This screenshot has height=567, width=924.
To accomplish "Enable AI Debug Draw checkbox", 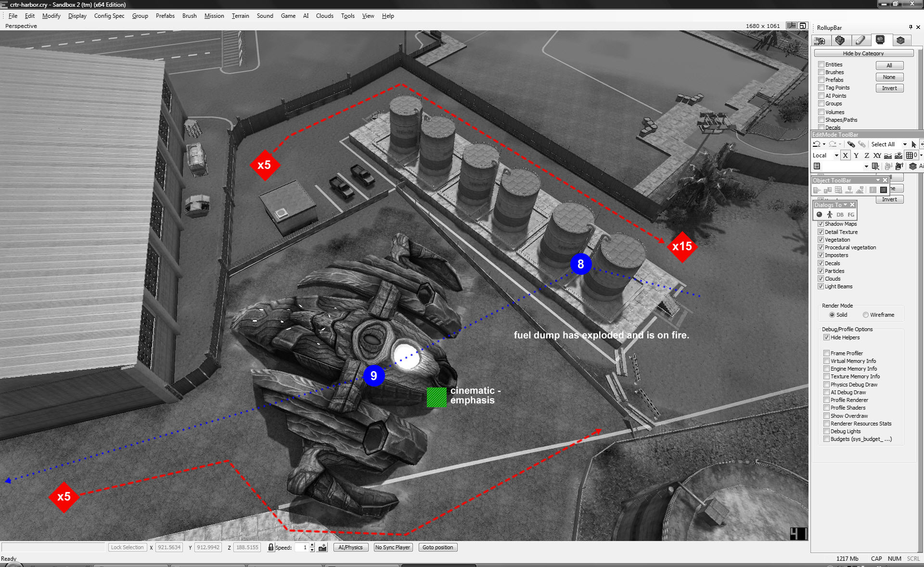I will tap(826, 392).
